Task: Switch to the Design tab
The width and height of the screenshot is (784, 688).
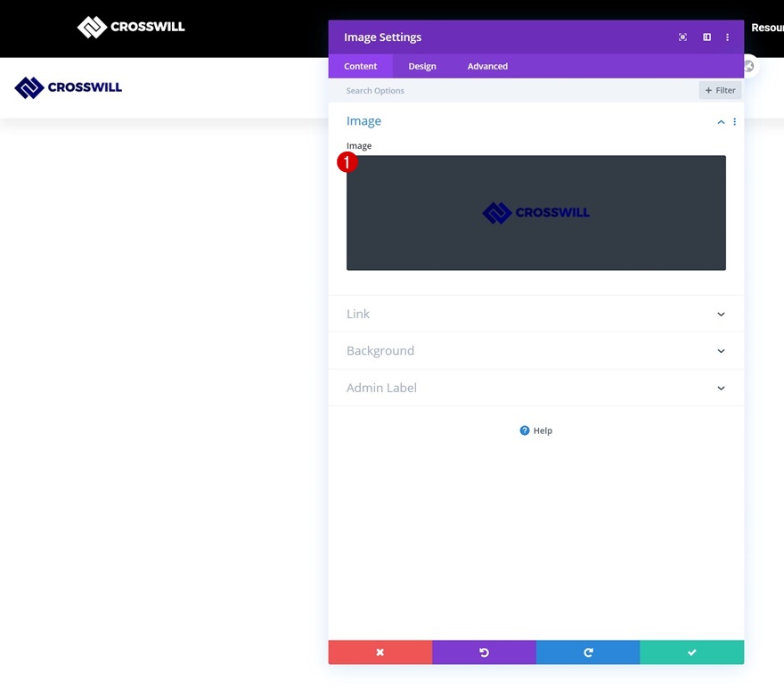Action: tap(421, 65)
